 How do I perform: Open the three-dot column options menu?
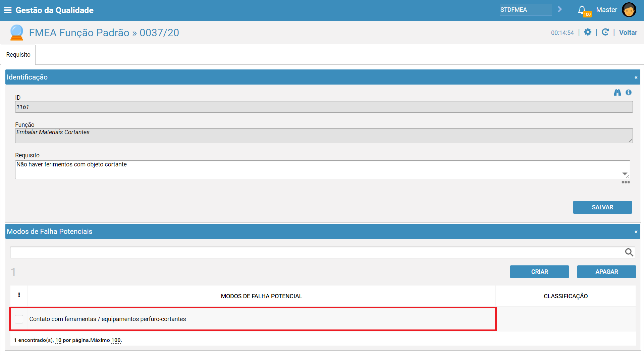click(x=19, y=295)
